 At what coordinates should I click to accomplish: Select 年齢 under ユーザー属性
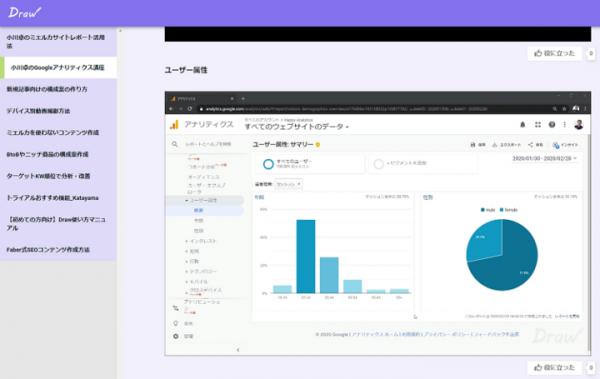point(199,221)
